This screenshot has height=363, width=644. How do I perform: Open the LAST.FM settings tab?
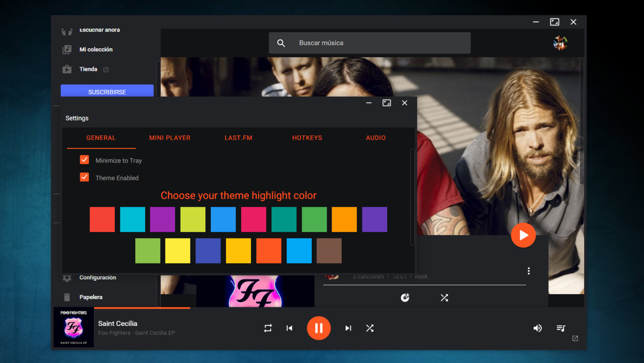[x=238, y=138]
